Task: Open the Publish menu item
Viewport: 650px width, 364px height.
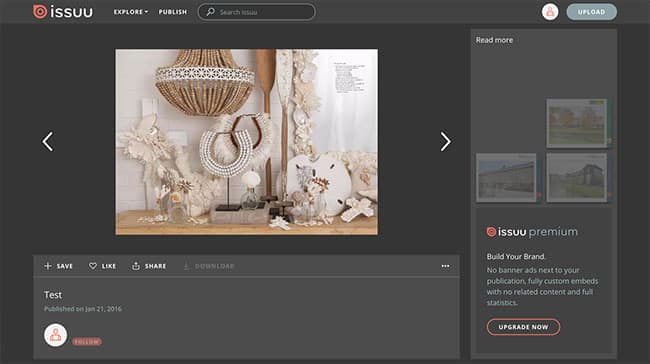Action: click(x=173, y=12)
